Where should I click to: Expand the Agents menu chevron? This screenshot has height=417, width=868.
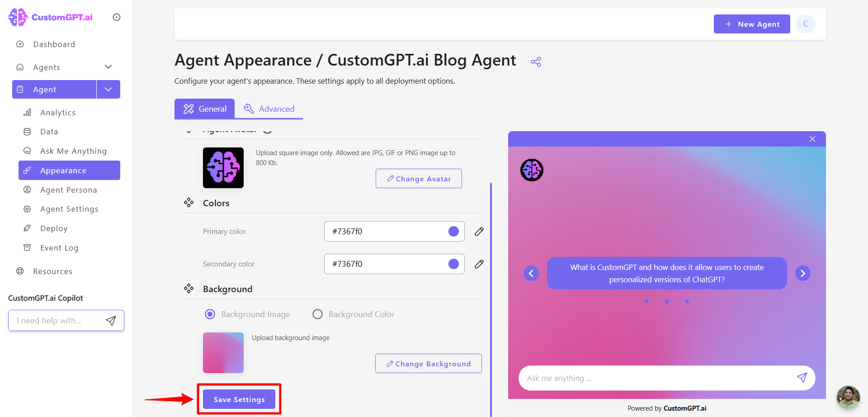108,67
